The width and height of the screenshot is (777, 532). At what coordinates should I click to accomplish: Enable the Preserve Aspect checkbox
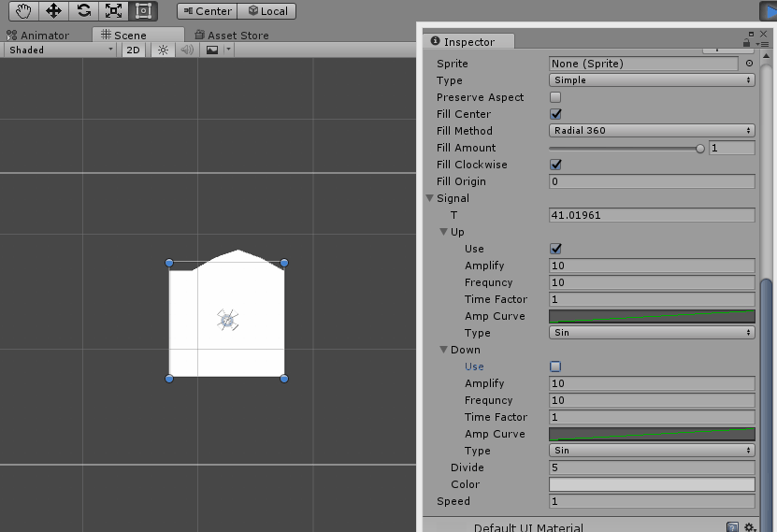pos(555,97)
